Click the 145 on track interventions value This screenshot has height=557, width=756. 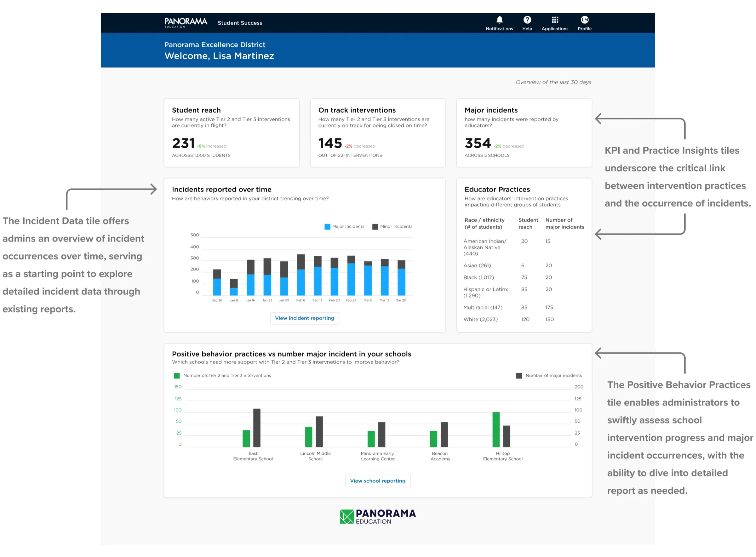[x=330, y=143]
